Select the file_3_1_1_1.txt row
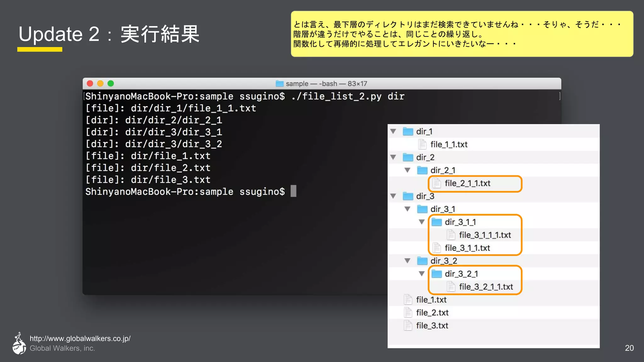The height and width of the screenshot is (362, 644). pos(493,235)
